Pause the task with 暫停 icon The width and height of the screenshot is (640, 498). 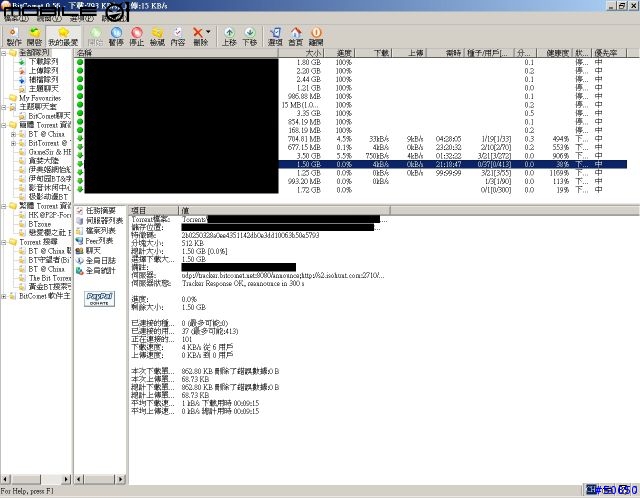click(x=116, y=36)
